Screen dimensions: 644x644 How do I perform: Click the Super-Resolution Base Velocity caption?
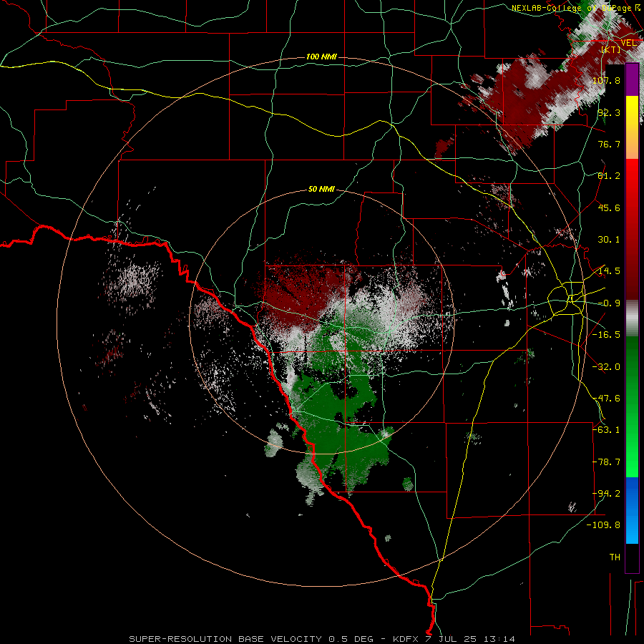[322, 639]
